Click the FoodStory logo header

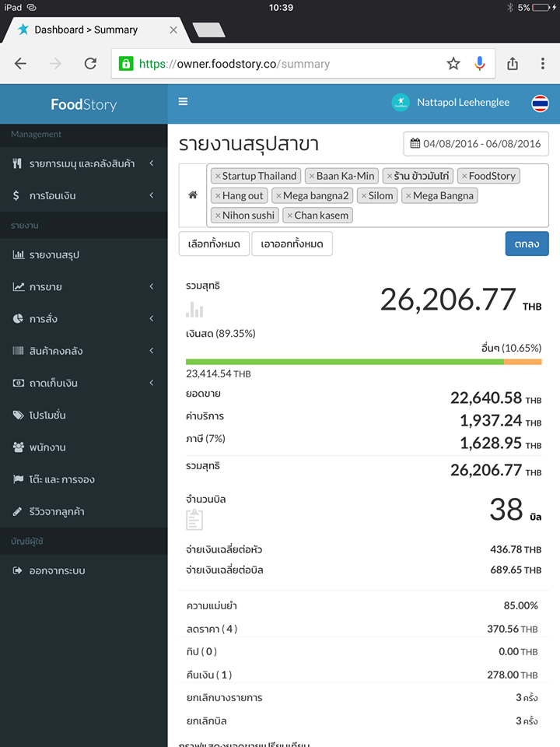click(84, 104)
